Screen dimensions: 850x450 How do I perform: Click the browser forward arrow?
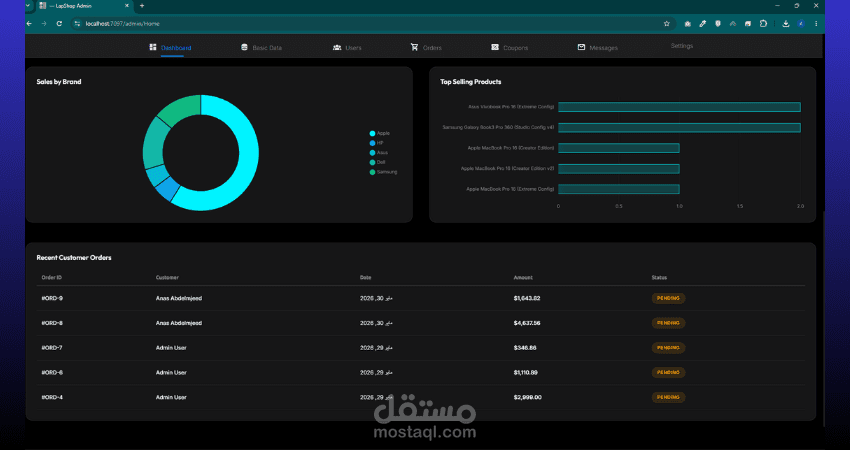(44, 24)
